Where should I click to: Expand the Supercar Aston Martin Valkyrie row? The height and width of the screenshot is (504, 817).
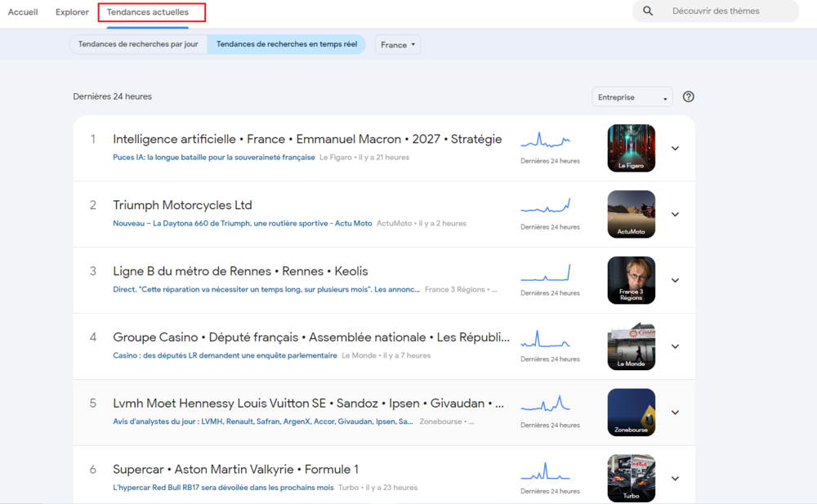click(675, 478)
